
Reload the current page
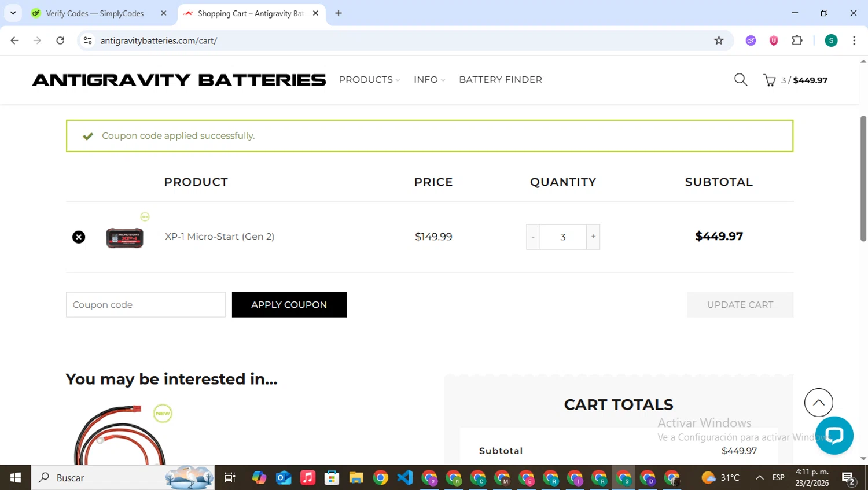coord(60,40)
